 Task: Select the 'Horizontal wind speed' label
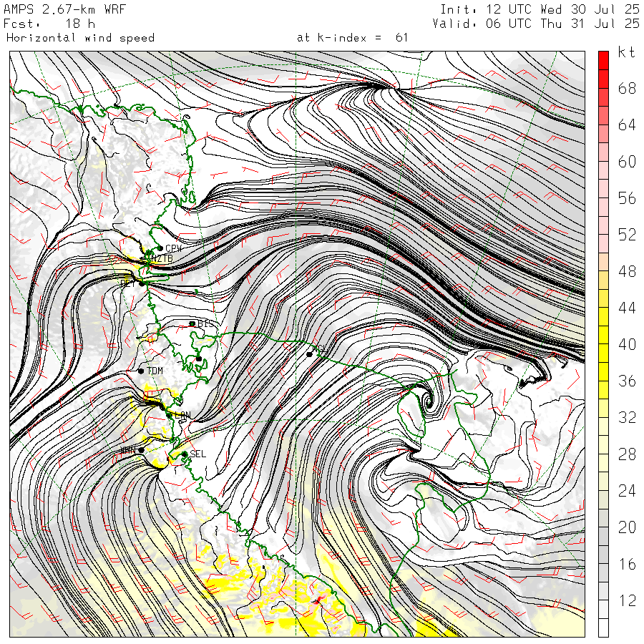point(80,38)
